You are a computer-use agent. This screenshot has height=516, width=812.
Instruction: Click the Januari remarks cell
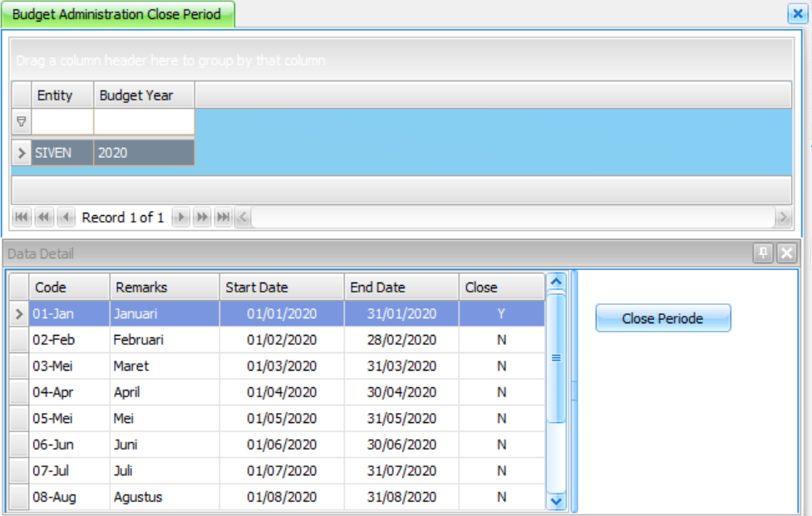[x=165, y=313]
